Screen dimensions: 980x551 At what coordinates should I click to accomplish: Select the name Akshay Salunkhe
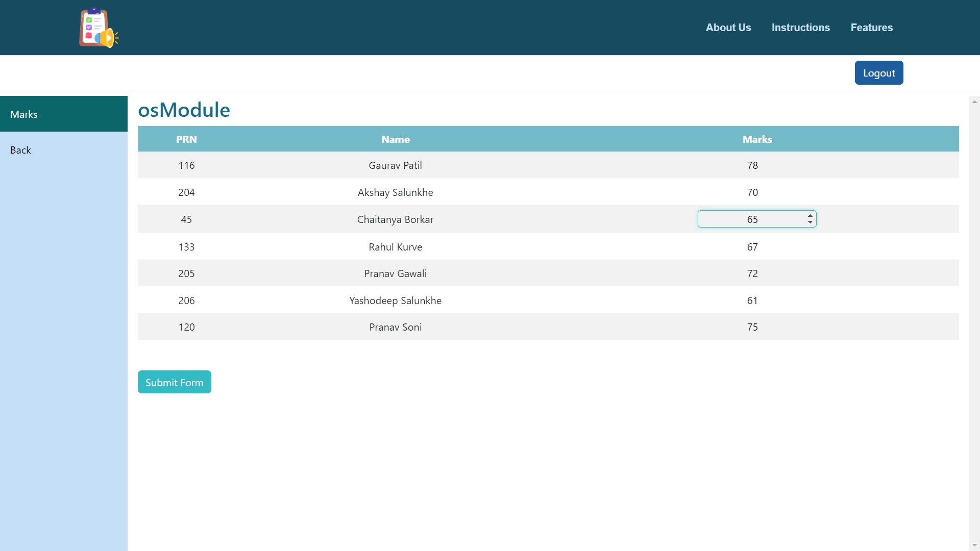(x=395, y=192)
